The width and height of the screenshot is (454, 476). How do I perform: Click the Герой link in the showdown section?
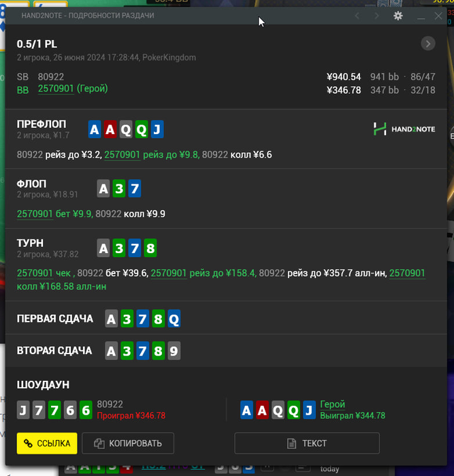(332, 405)
